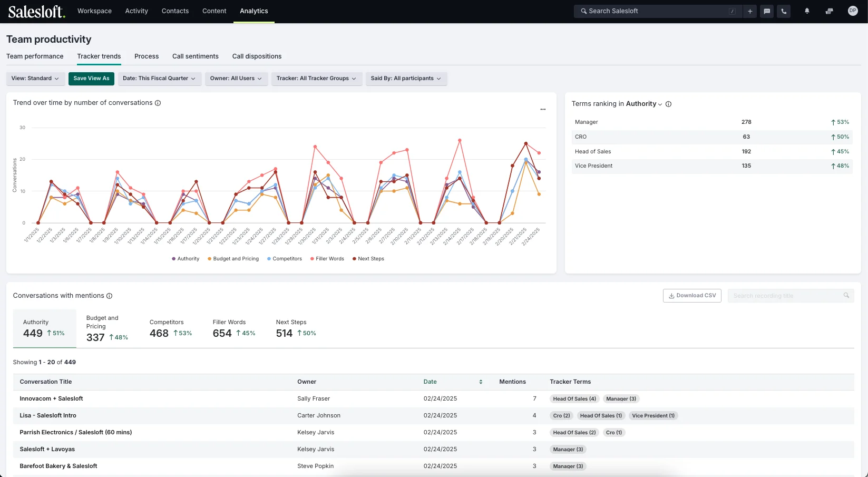Select the Competitors 468 tab
868x477 pixels.
(x=171, y=328)
